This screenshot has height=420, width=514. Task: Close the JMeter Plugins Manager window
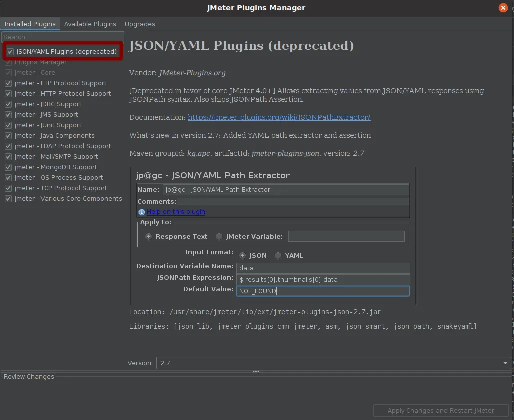tap(503, 8)
